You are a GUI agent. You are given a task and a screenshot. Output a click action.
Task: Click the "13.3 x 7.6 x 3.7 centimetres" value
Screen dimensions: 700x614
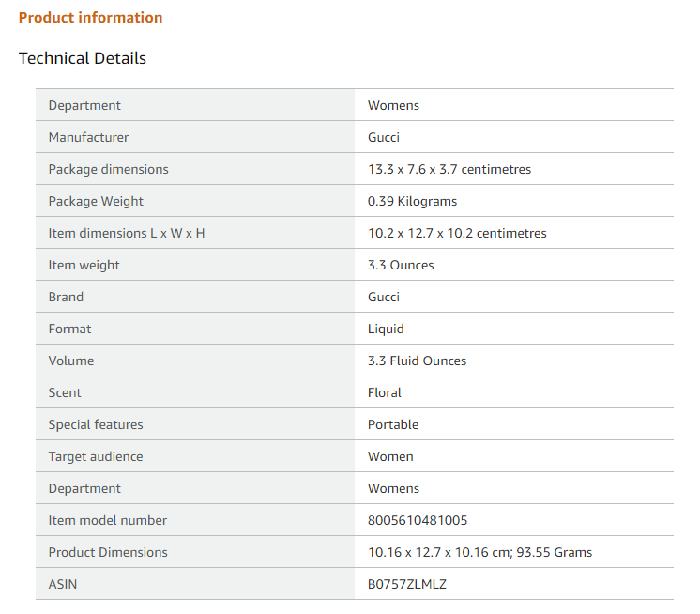(449, 169)
